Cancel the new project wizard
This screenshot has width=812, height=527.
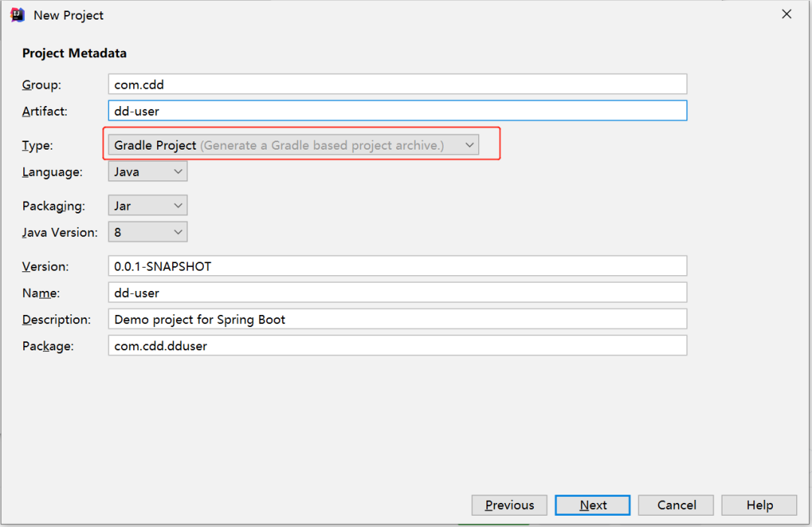coord(676,504)
